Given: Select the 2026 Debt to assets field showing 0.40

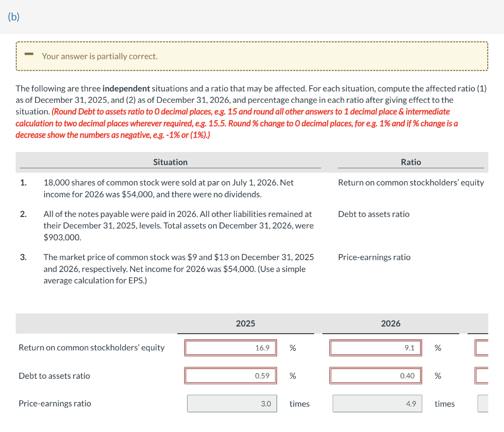Looking at the screenshot, I should click(375, 375).
